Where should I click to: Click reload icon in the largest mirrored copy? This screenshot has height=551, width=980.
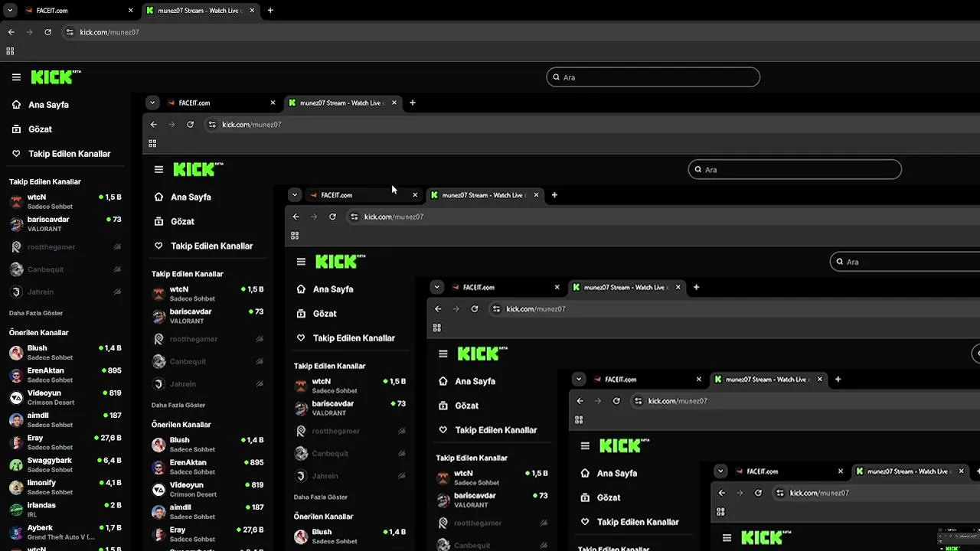[x=191, y=124]
